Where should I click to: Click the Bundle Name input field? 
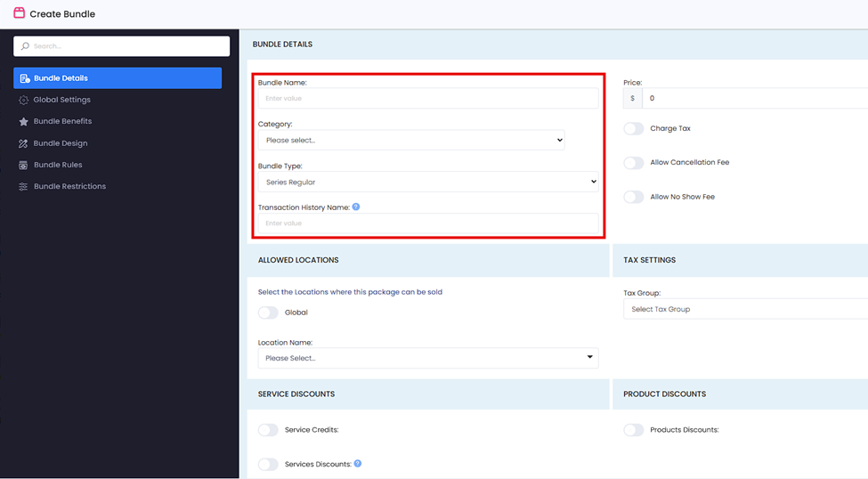[428, 99]
